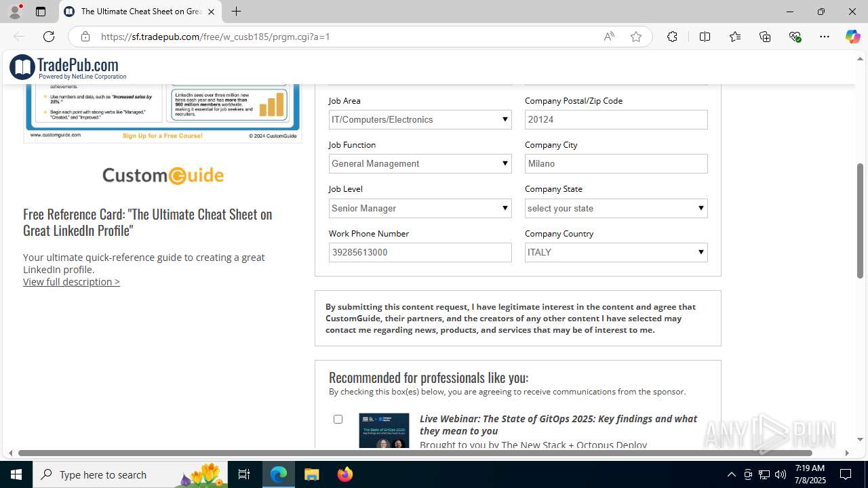Image resolution: width=868 pixels, height=488 pixels.
Task: Expand the Job Area dropdown
Action: coord(420,119)
